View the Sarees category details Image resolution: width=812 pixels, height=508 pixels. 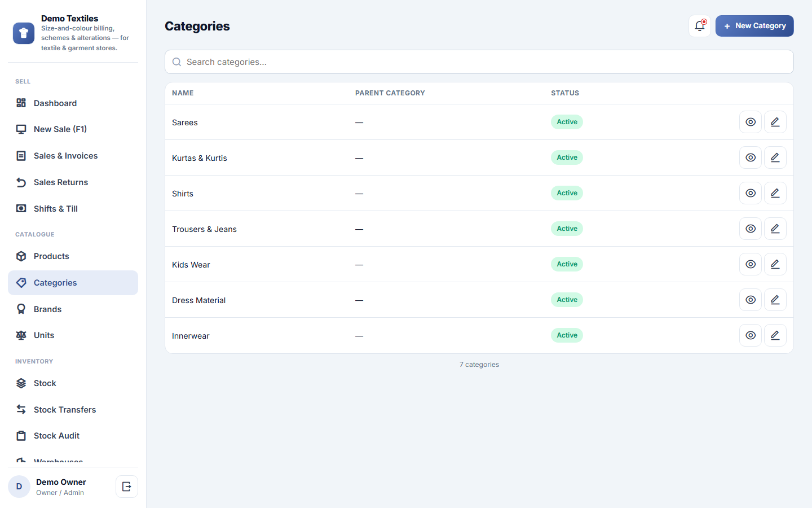click(751, 122)
